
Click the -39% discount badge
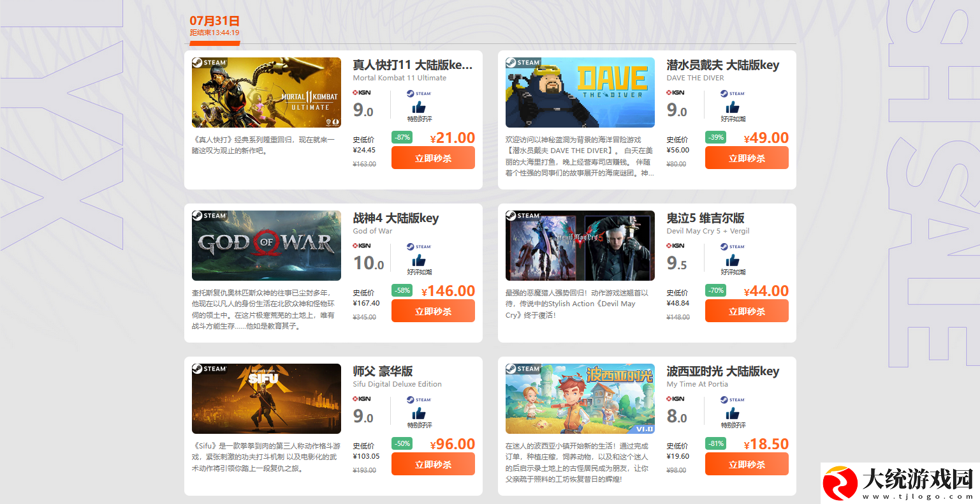(x=715, y=137)
